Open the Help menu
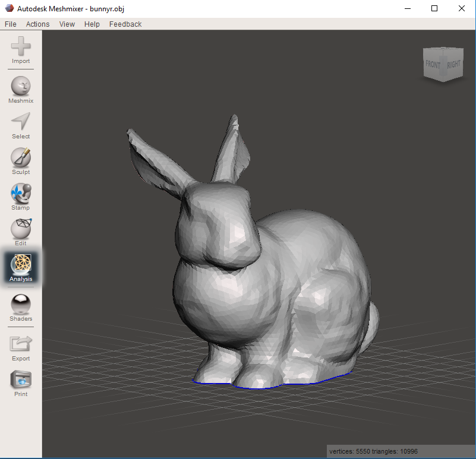This screenshot has width=476, height=459. (92, 24)
